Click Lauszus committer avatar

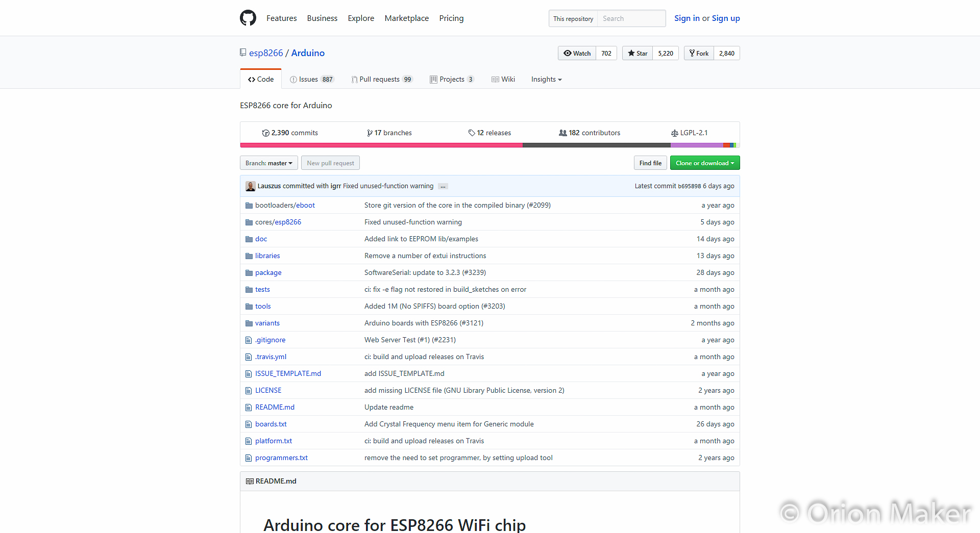(x=250, y=186)
